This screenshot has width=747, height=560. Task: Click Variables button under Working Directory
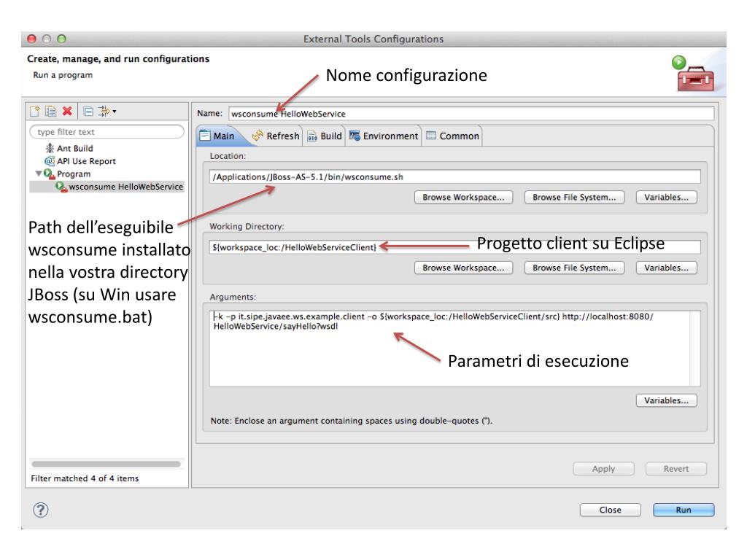667,268
